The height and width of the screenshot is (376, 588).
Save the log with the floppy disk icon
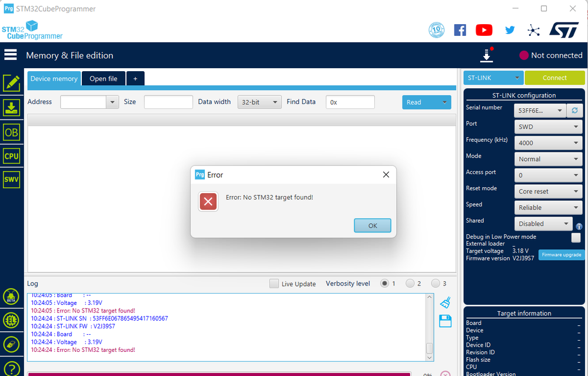445,321
